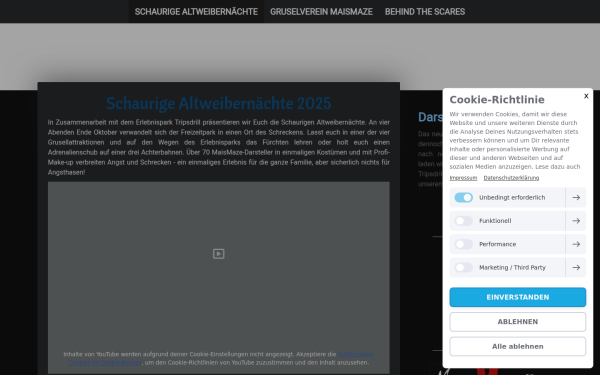Click the ABLEHNEN button
Viewport: 600px width, 375px height.
517,322
